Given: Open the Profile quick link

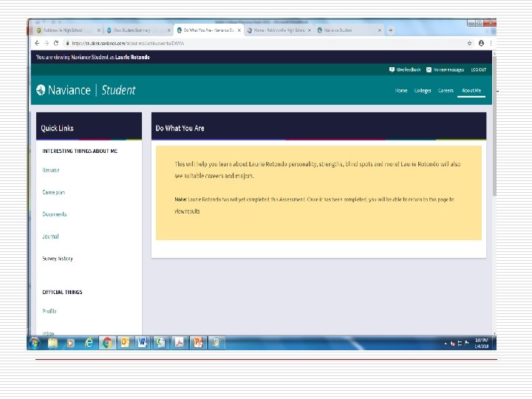Looking at the screenshot, I should point(50,311).
